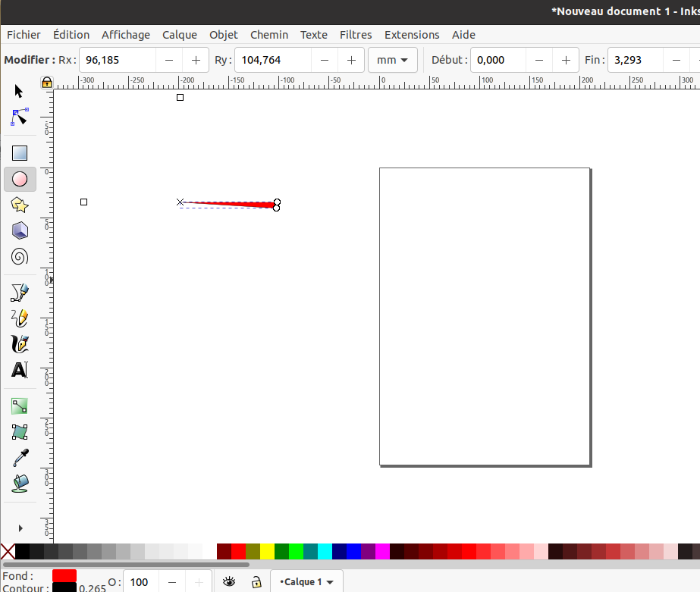
Task: Click the black Contour stroke indicator
Action: click(64, 587)
